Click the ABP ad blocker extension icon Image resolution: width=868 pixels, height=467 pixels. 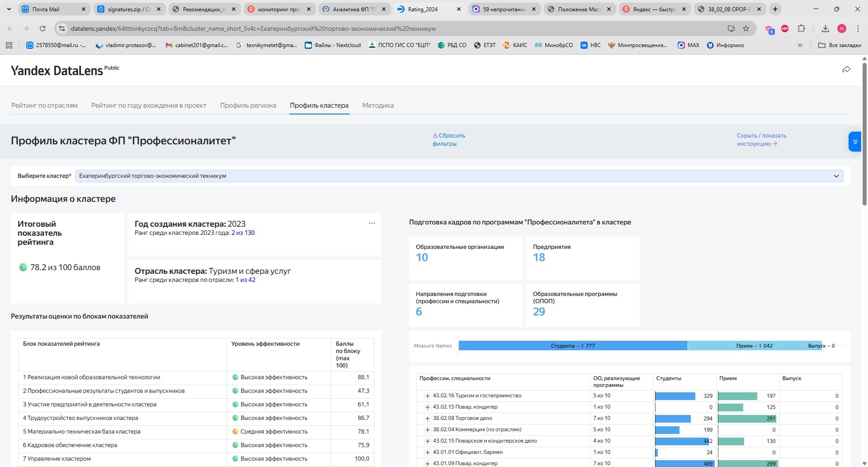pyautogui.click(x=785, y=29)
